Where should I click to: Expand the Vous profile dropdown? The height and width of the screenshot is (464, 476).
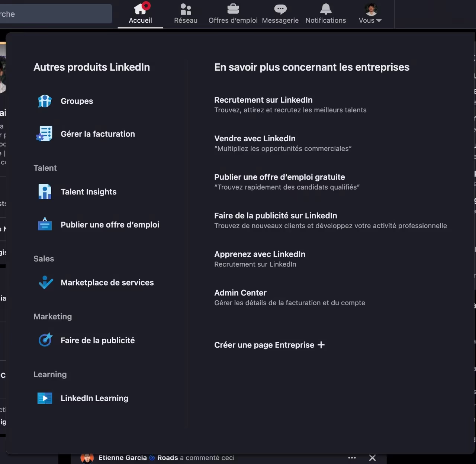[x=370, y=14]
